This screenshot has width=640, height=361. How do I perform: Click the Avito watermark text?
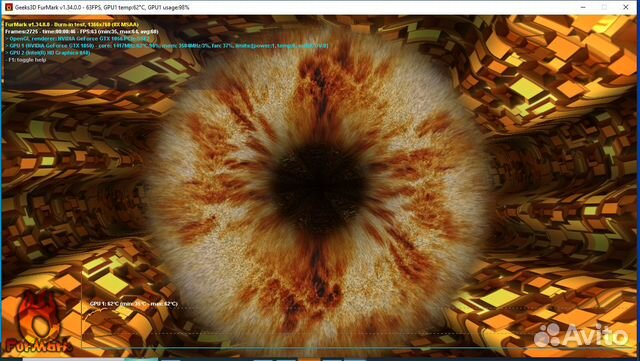[x=595, y=335]
